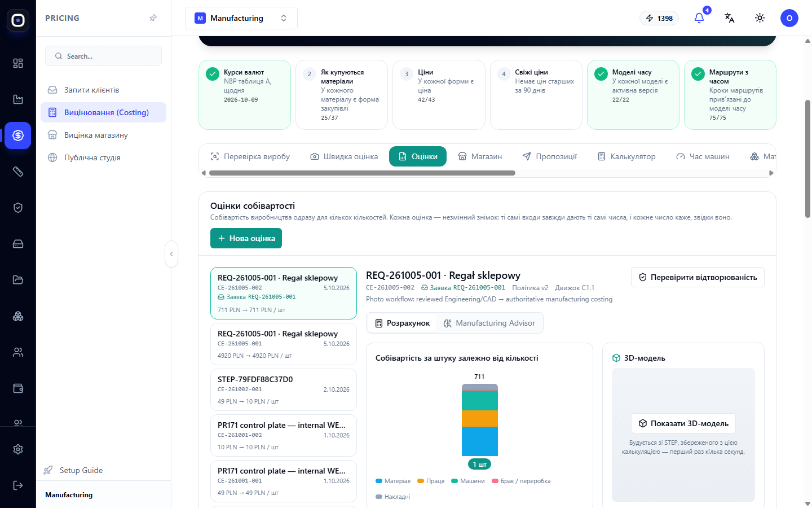Switch to the Перевірка виробу tab
This screenshot has height=508, width=812.
click(x=250, y=156)
